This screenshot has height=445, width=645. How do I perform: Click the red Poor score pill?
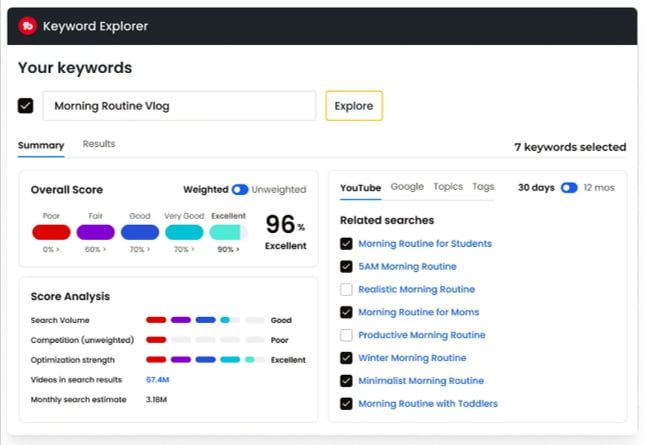(x=51, y=232)
